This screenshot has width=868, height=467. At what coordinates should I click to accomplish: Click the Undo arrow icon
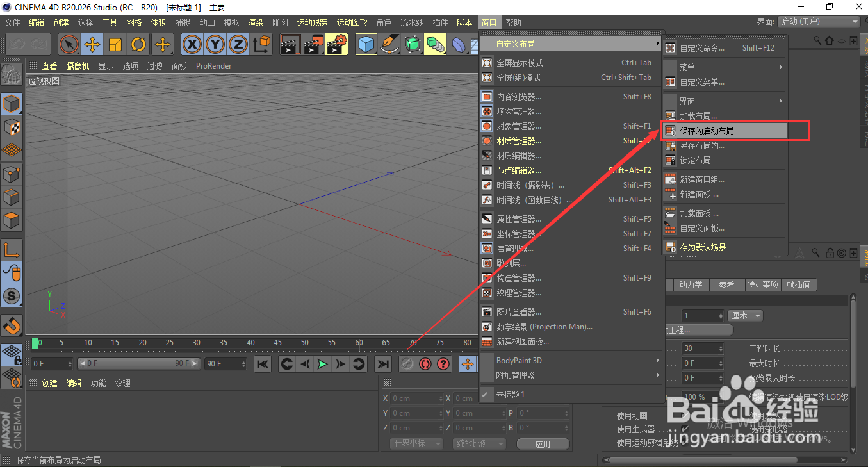click(18, 44)
